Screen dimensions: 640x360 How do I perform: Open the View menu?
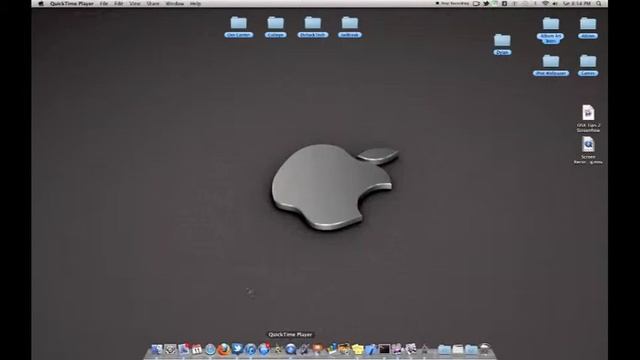coord(135,3)
